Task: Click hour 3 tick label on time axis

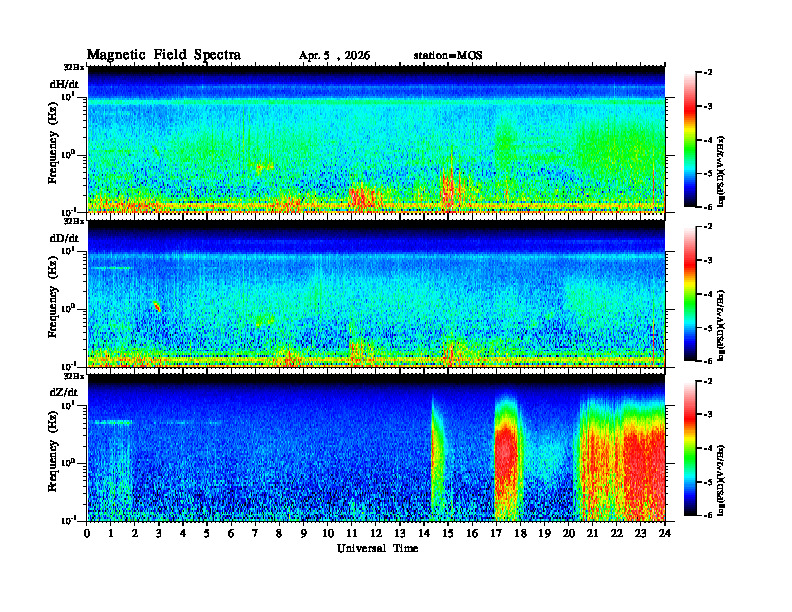Action: point(160,533)
